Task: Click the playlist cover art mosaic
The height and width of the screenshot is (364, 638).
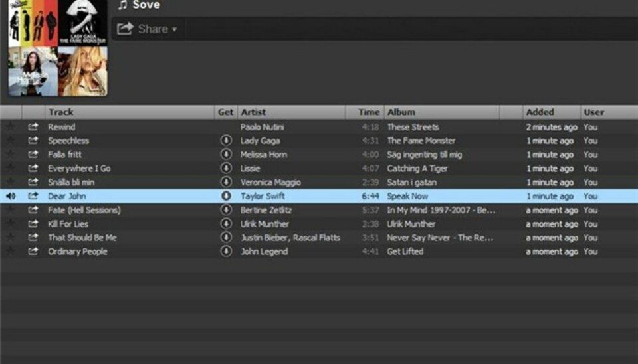Action: (x=57, y=47)
